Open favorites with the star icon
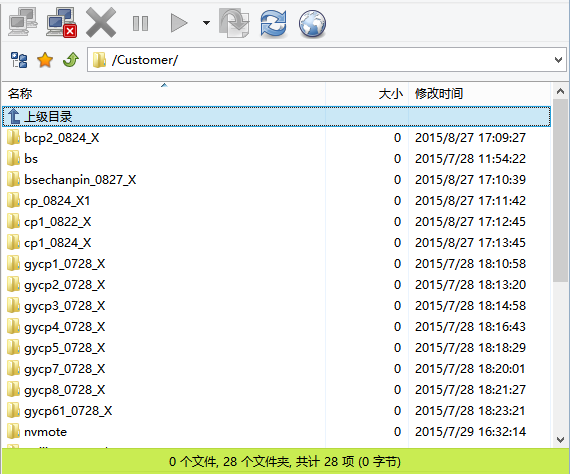Viewport: 570px width, 474px height. 45,60
